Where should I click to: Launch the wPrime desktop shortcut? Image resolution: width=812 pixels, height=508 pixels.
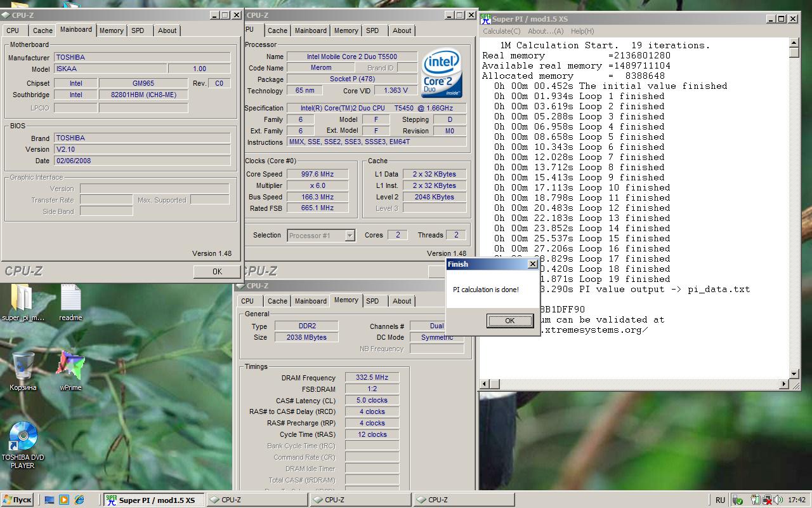(x=70, y=371)
